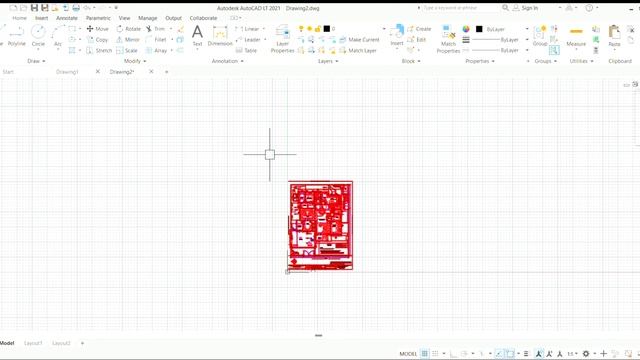Open the Insert block tool
The width and height of the screenshot is (640, 360).
click(397, 35)
